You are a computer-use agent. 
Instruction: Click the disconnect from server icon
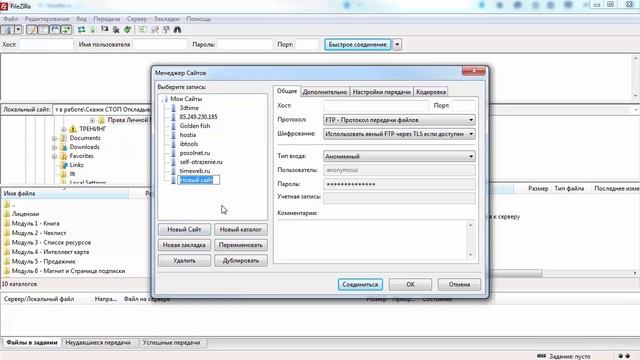click(x=116, y=30)
